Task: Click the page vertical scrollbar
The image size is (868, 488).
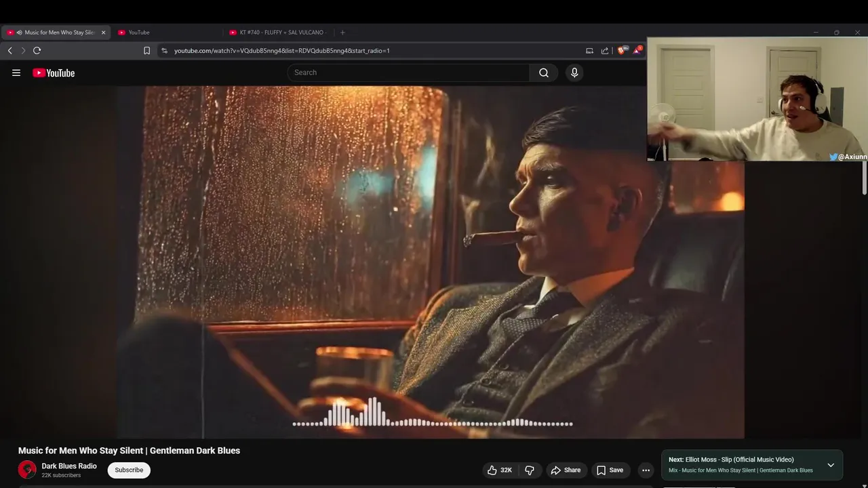Action: 865,178
